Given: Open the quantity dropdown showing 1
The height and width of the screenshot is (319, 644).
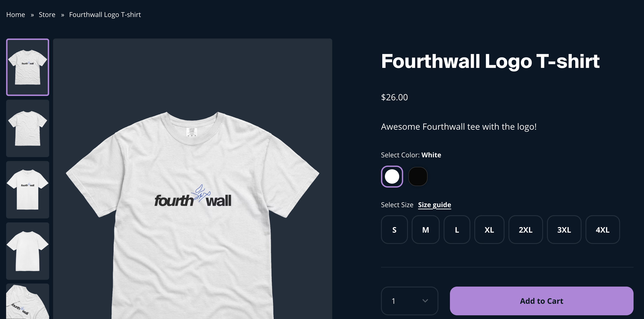Looking at the screenshot, I should pos(409,301).
